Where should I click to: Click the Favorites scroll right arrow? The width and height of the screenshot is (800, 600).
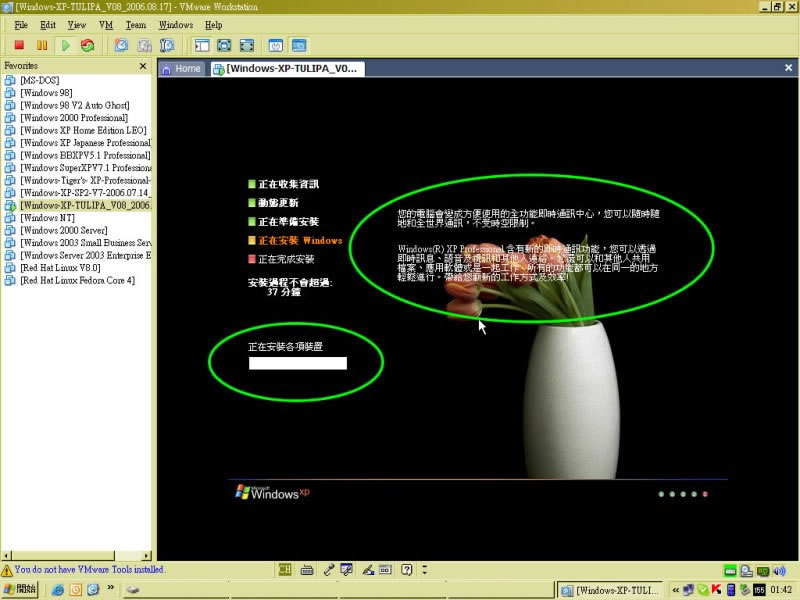[147, 556]
